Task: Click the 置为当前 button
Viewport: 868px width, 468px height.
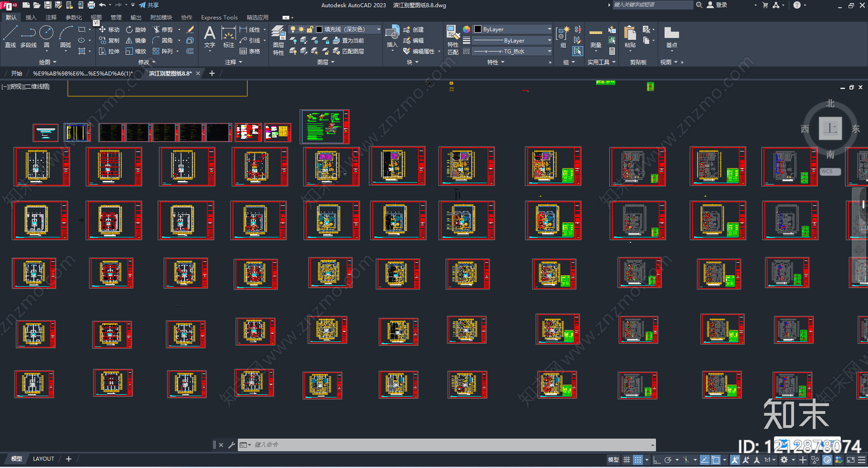Action: 348,40
